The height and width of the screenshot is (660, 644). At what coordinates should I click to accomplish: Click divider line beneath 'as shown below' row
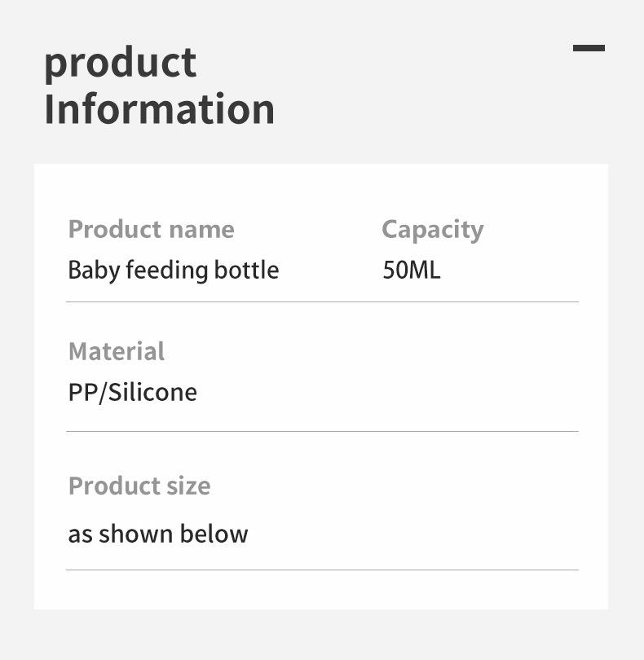tap(322, 570)
